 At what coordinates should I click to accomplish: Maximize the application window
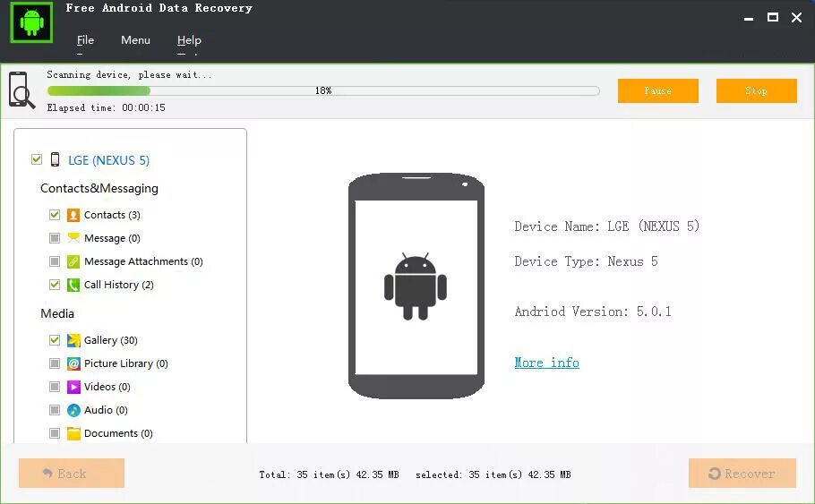773,17
